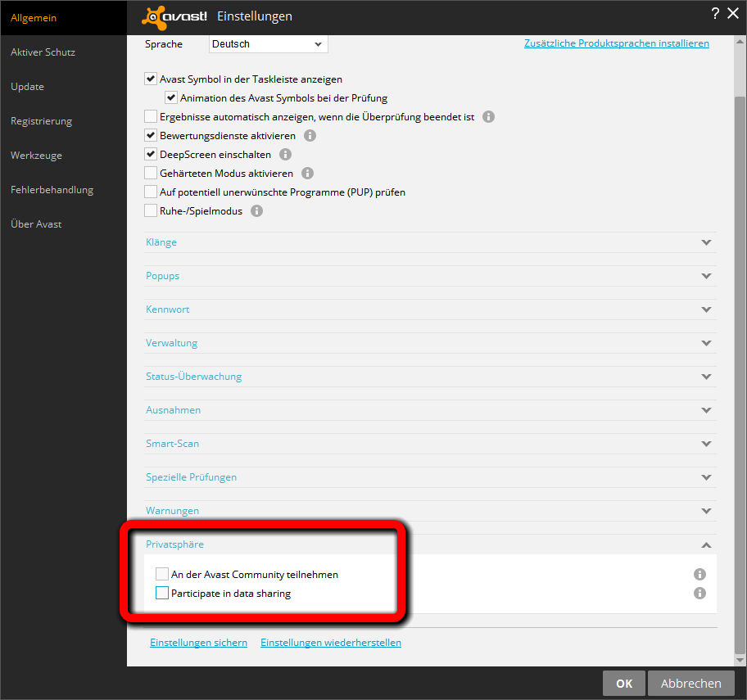Switch to Fehlerbehandlung tab
This screenshot has width=747, height=700.
pos(63,189)
